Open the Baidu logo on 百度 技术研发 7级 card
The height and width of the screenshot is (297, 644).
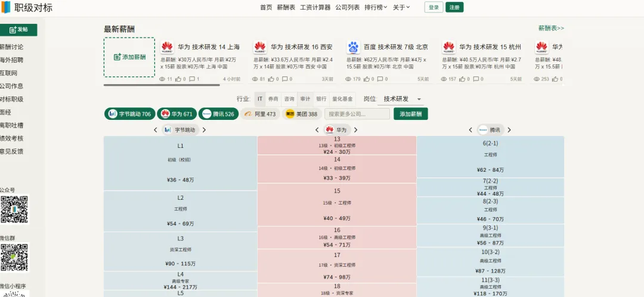pos(353,47)
